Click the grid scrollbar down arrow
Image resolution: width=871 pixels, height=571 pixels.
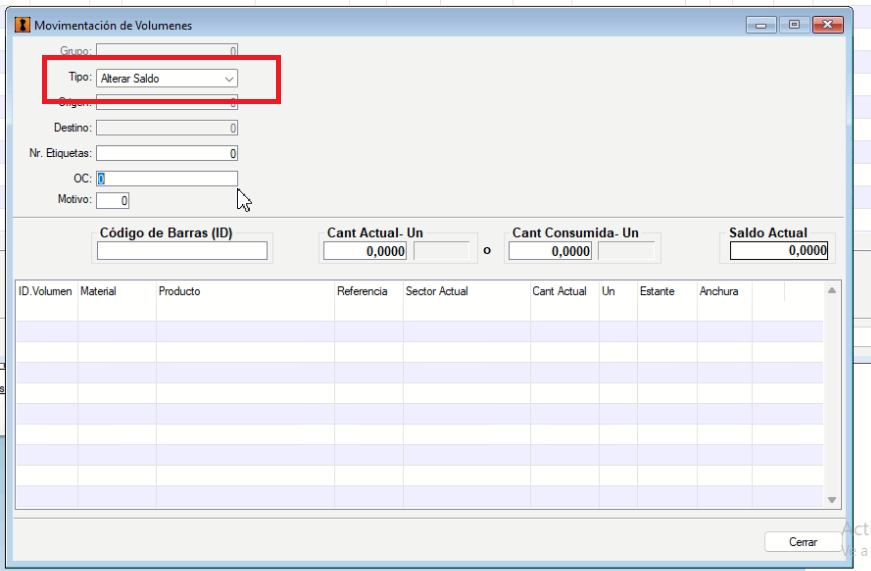coord(832,500)
